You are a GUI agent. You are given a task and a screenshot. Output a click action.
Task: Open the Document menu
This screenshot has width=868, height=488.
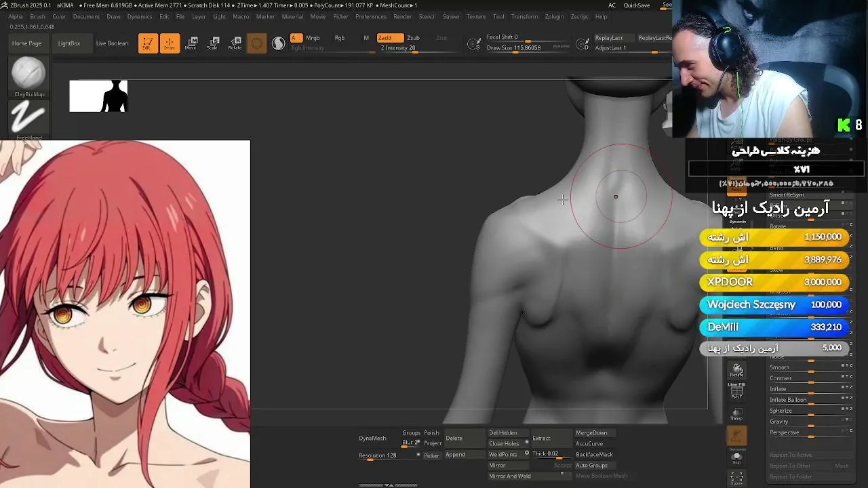point(86,16)
